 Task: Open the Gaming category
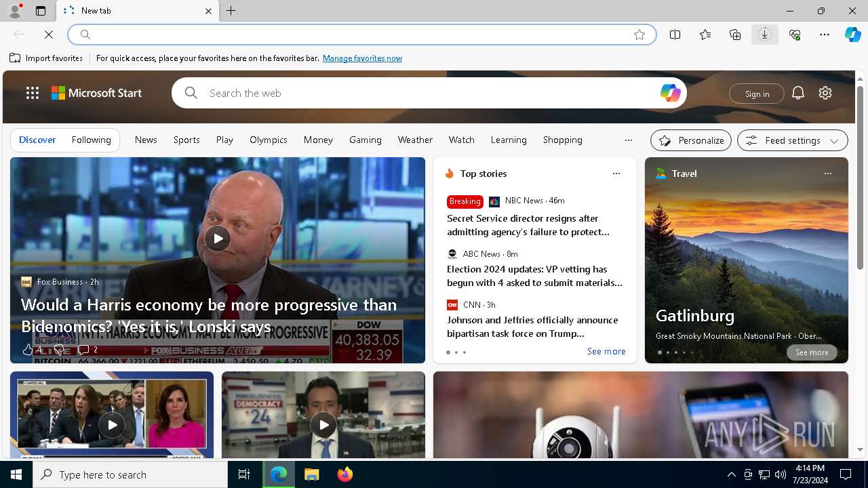coord(366,140)
